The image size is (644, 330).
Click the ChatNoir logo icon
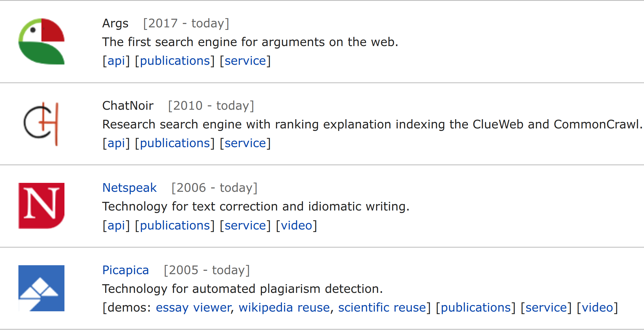(41, 124)
